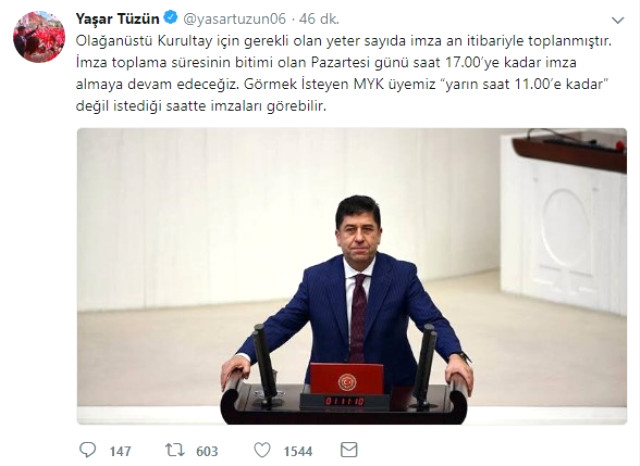This screenshot has width=640, height=466.
Task: Show the 603 retweets count
Action: tap(207, 451)
